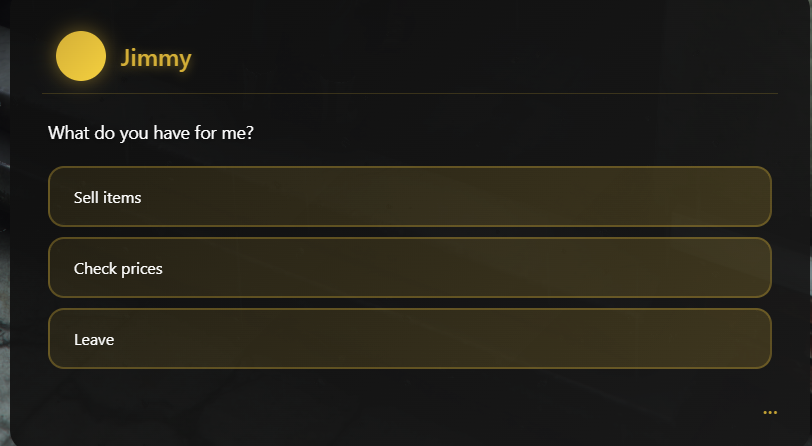Click the "What do you have for me?" text
The height and width of the screenshot is (446, 812).
point(151,133)
